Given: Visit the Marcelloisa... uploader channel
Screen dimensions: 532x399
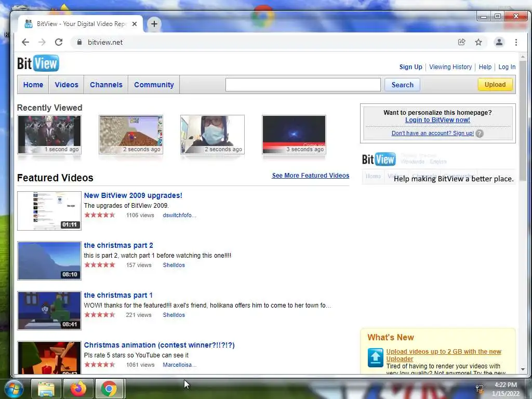Looking at the screenshot, I should (x=179, y=365).
